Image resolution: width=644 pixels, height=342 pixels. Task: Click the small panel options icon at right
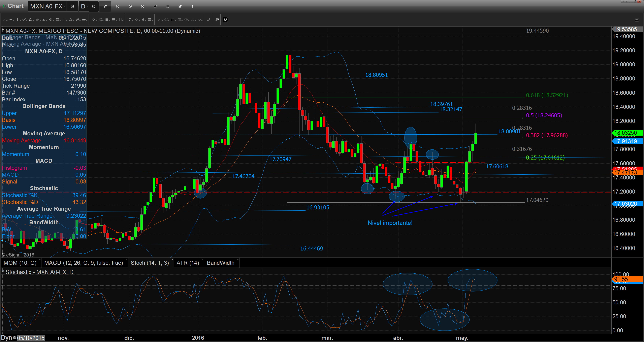click(x=637, y=20)
